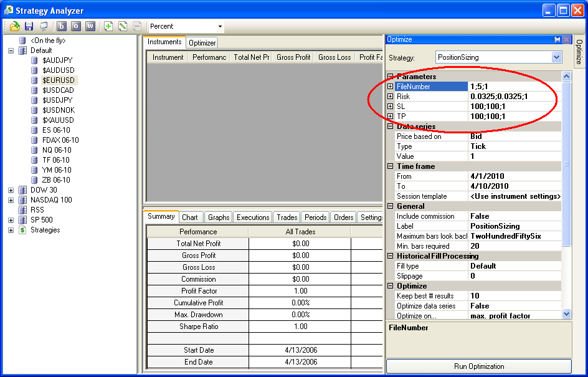588x377 pixels.
Task: Click the Optimize on max. profit factor value
Action: coord(515,316)
